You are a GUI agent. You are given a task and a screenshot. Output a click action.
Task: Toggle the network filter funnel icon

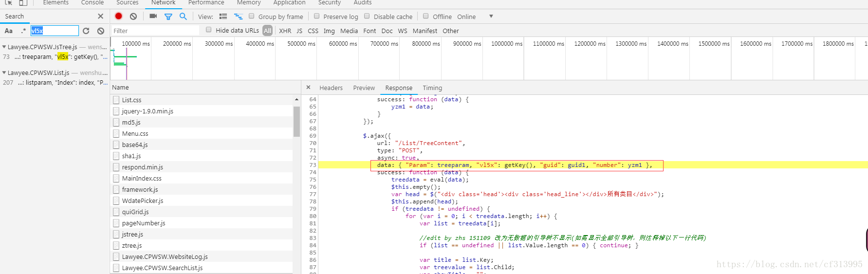tap(168, 17)
